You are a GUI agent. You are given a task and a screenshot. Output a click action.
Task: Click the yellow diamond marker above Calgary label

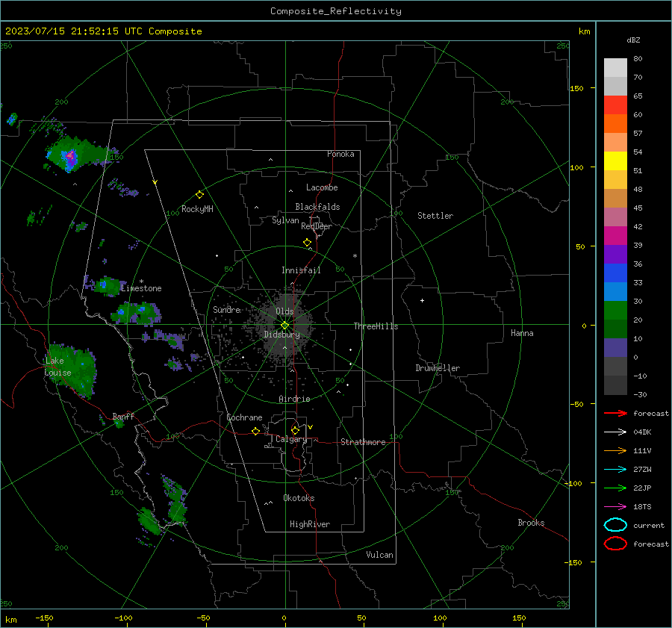click(x=295, y=430)
